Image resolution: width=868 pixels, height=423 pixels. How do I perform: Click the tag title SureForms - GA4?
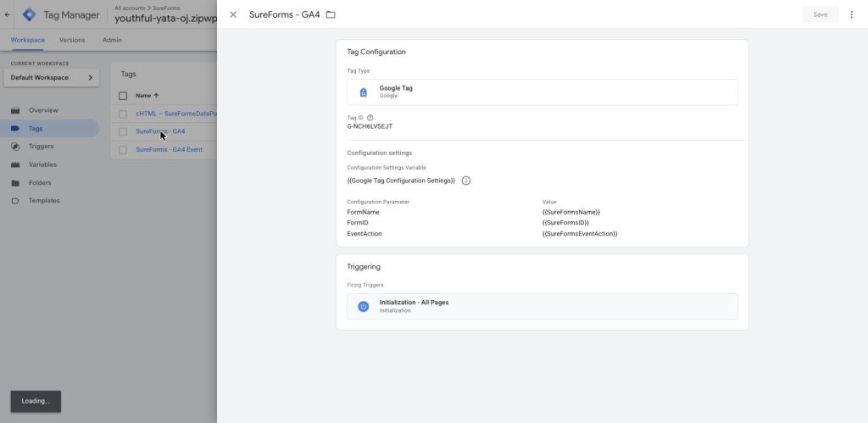285,14
